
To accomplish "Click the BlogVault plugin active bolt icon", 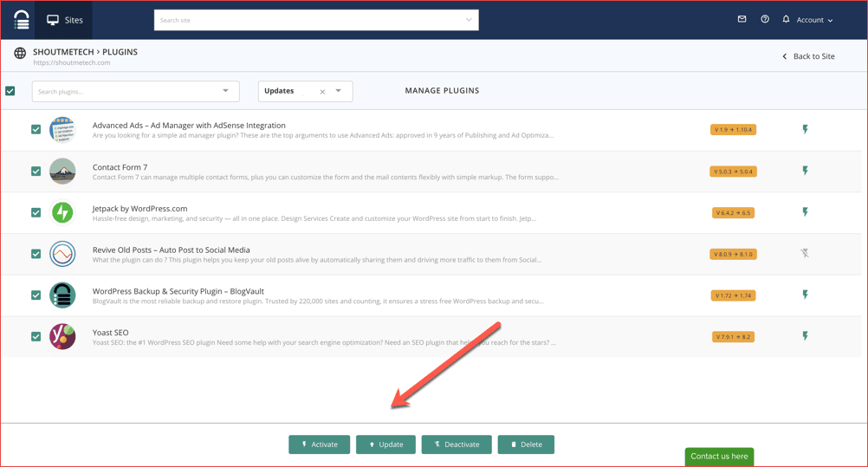I will point(806,295).
